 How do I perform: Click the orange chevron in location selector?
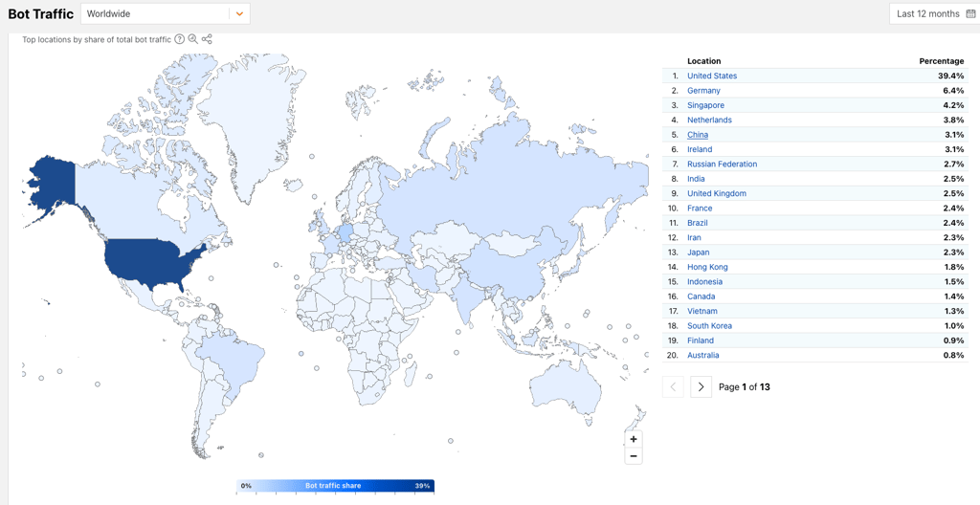click(239, 13)
